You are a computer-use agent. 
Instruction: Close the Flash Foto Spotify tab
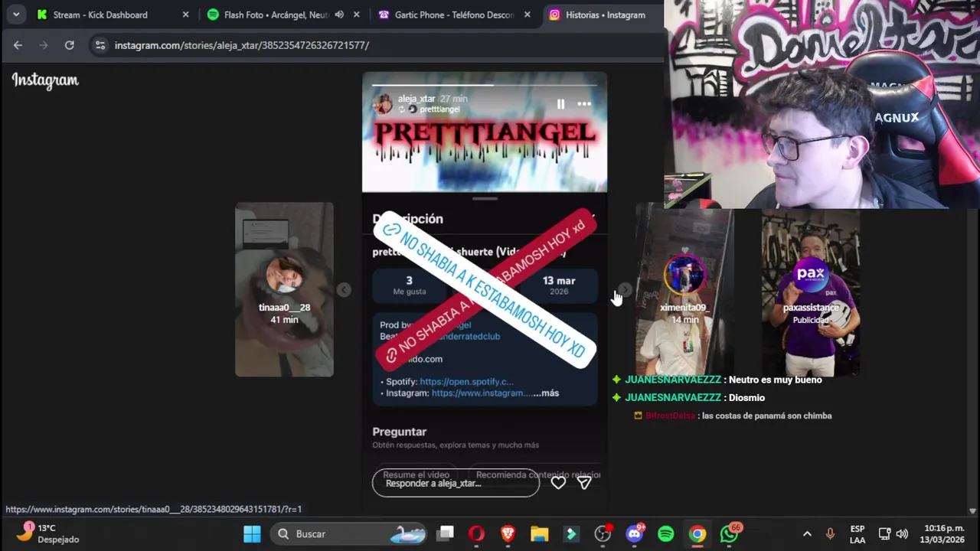[356, 15]
